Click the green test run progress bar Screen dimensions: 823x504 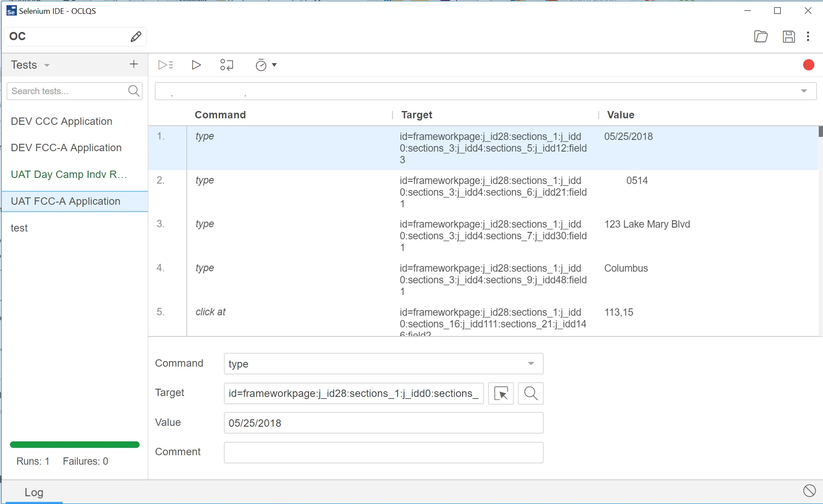click(75, 444)
